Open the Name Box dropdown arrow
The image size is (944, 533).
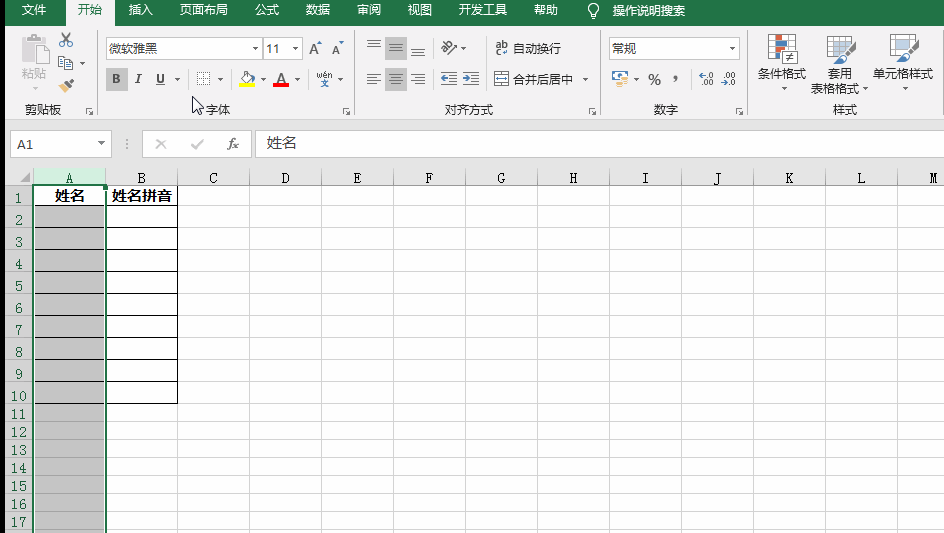click(101, 144)
